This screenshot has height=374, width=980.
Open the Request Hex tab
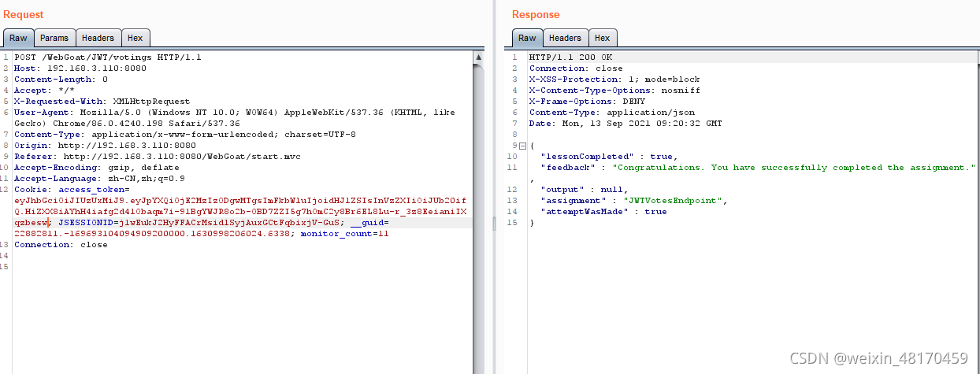point(135,38)
